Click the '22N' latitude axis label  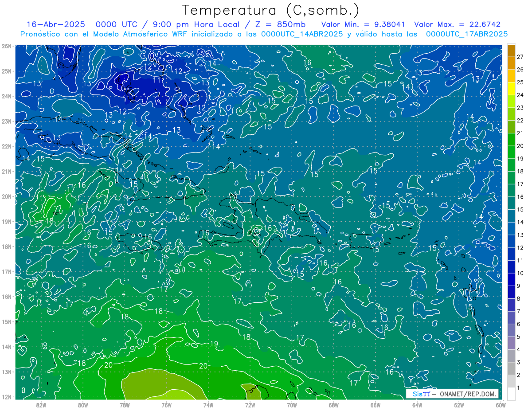(x=6, y=146)
